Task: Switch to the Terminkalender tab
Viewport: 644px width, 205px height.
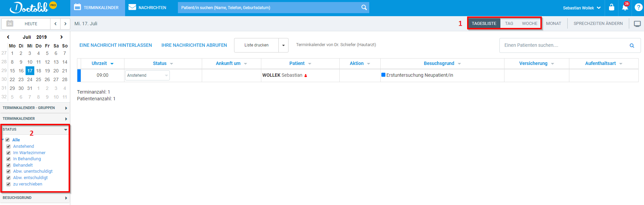Action: point(98,8)
